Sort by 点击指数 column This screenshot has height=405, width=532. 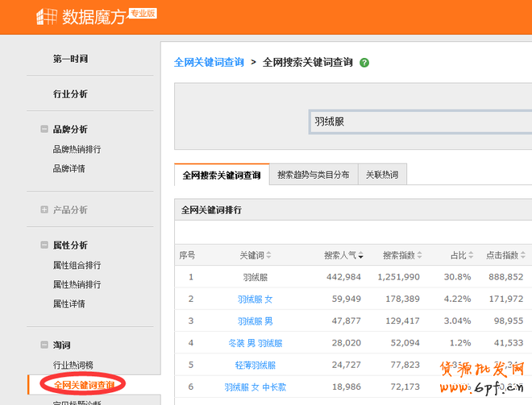[505, 255]
